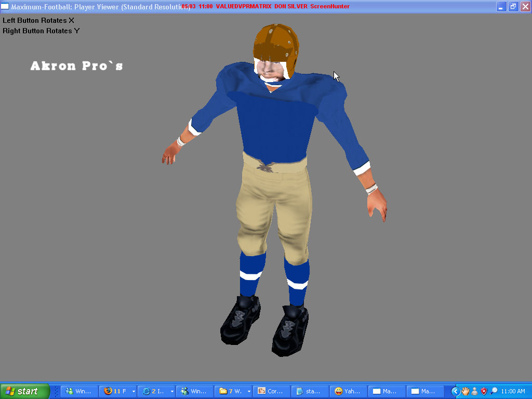Viewport: 532px width, 399px height.
Task: Click the messenger person tray icon
Action: (x=475, y=392)
